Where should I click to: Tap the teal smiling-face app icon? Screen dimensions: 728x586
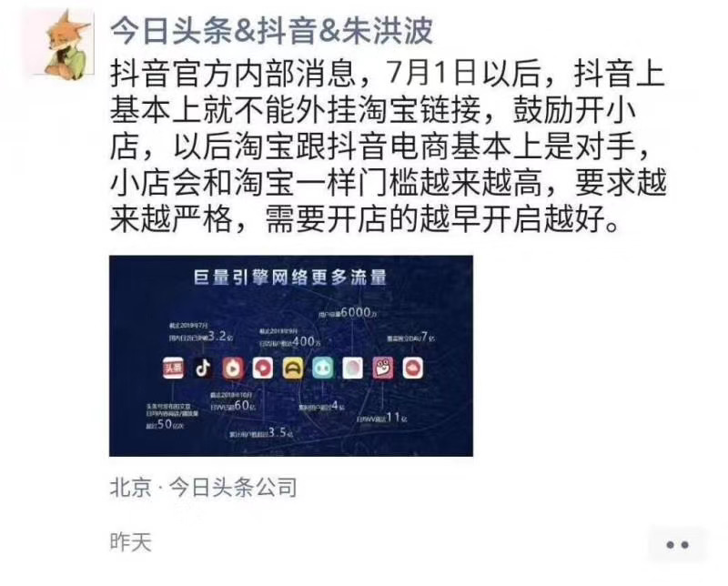(x=323, y=369)
